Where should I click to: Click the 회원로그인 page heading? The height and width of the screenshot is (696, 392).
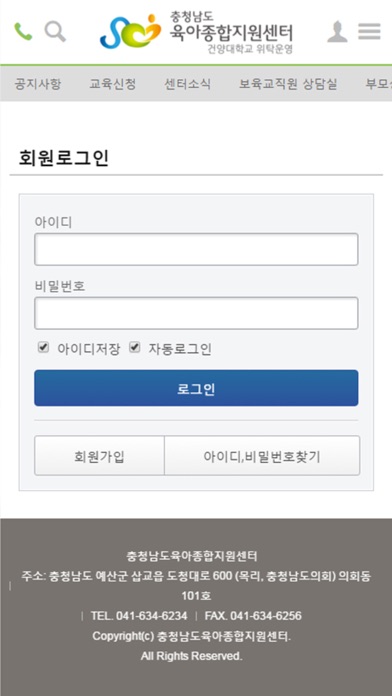(63, 158)
